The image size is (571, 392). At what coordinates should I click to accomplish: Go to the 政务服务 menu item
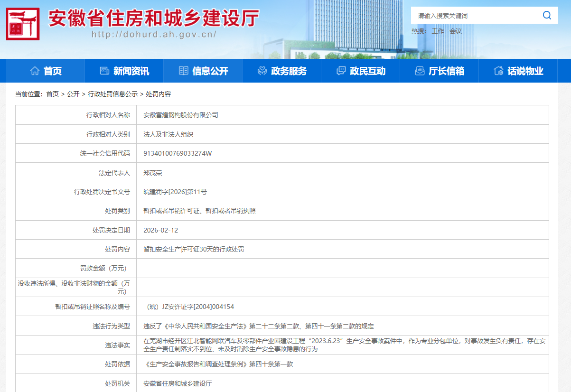point(289,71)
